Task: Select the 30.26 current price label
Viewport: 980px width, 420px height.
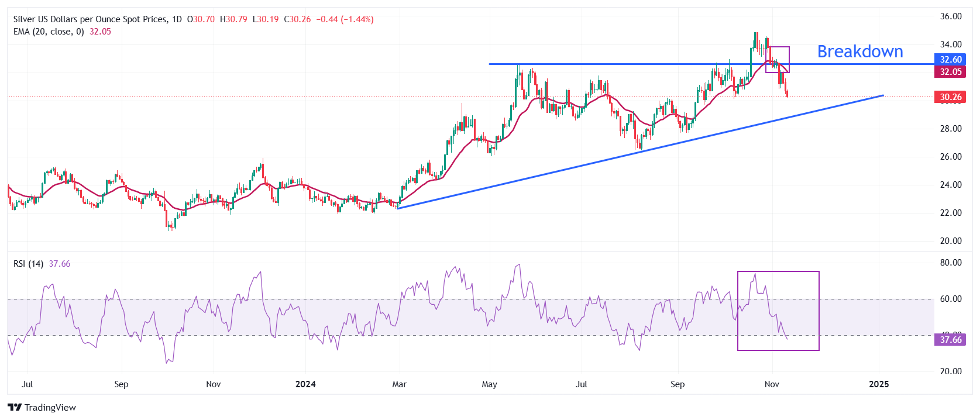Action: [950, 97]
